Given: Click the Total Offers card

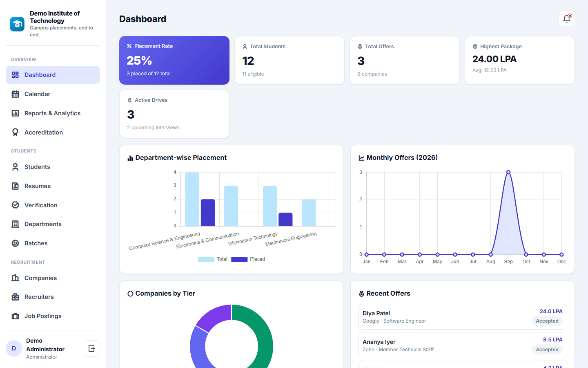Looking at the screenshot, I should click(405, 61).
